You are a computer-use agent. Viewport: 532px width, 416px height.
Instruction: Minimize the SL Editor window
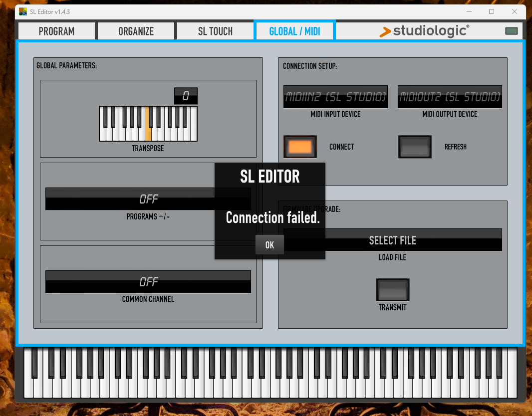tap(469, 11)
